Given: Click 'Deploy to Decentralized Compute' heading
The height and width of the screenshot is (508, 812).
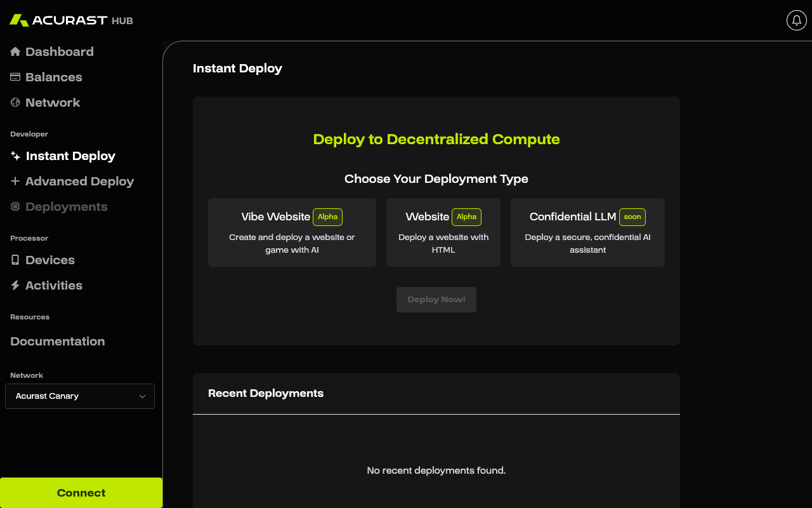Looking at the screenshot, I should tap(436, 139).
